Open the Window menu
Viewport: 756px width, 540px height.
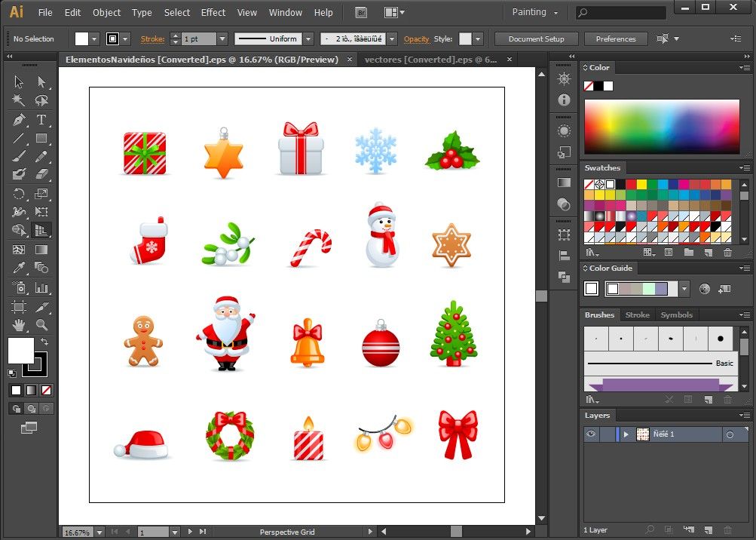pyautogui.click(x=286, y=13)
